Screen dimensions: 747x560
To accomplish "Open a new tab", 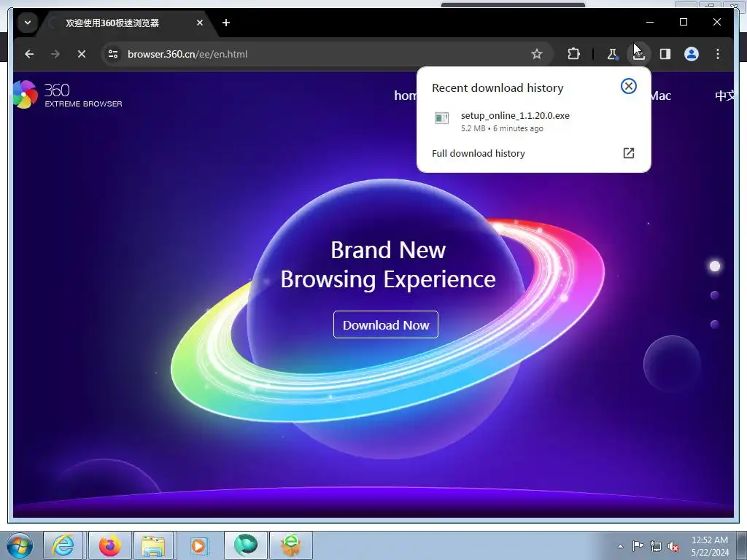I will pyautogui.click(x=226, y=23).
